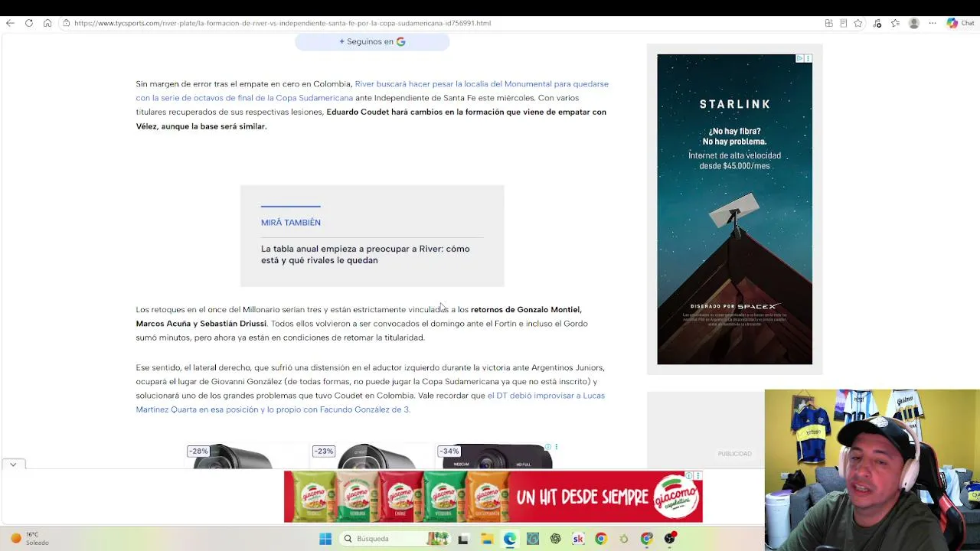Collapse the bottom ad with chevron

[13, 465]
